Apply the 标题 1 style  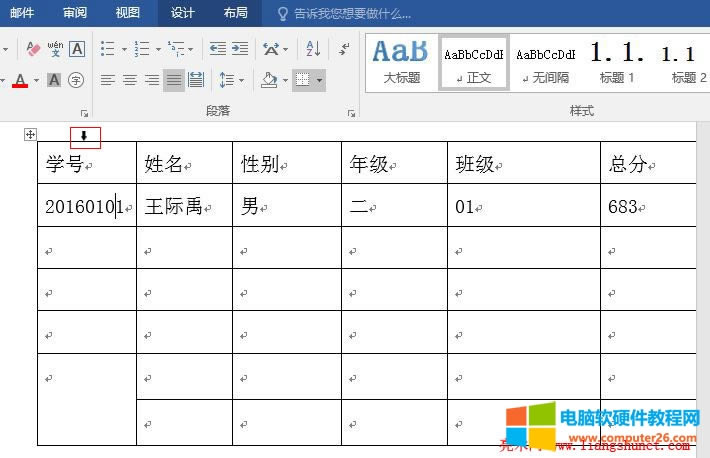tap(617, 63)
